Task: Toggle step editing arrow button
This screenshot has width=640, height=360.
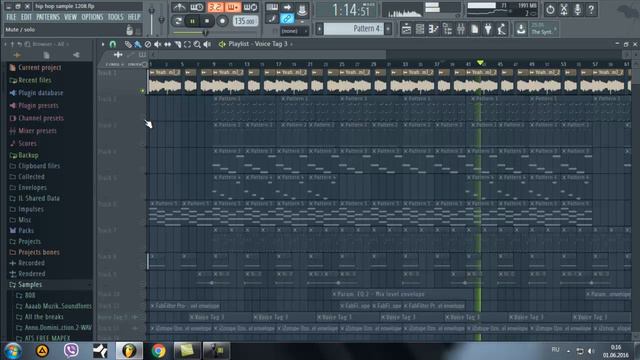Action: [287, 7]
